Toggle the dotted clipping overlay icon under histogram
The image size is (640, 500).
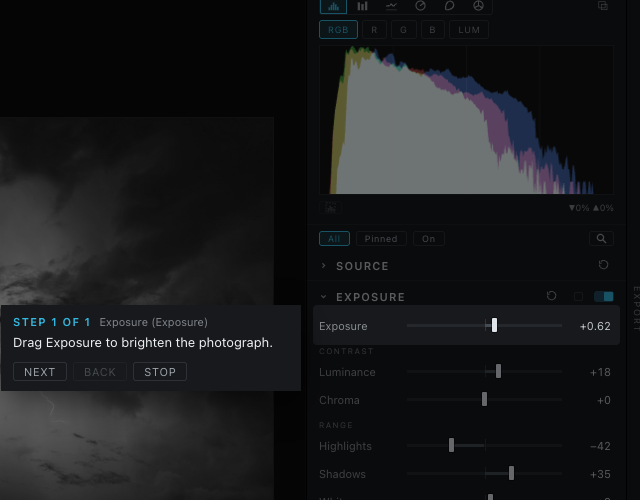pyautogui.click(x=330, y=208)
